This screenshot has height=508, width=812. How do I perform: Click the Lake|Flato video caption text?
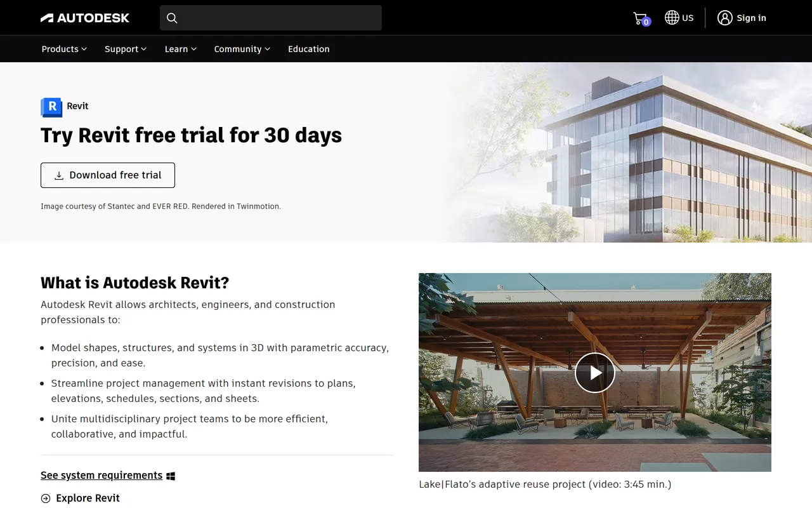click(x=545, y=484)
